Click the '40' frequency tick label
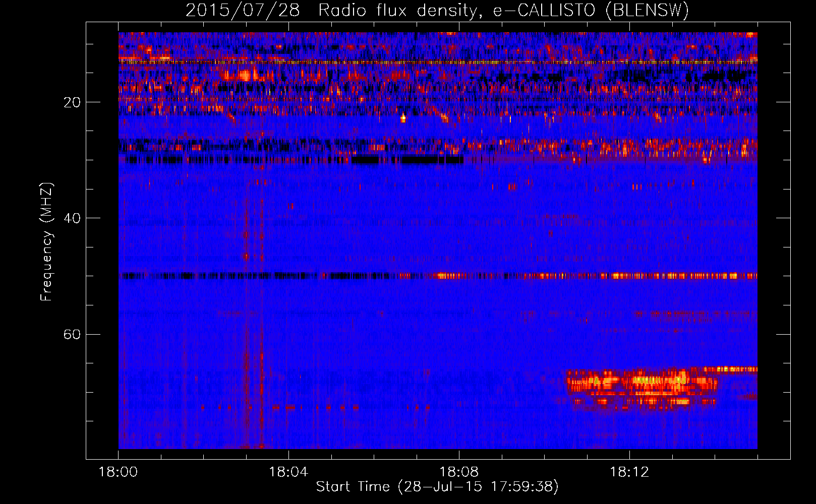Screen dimensions: 816x504 click(72, 218)
